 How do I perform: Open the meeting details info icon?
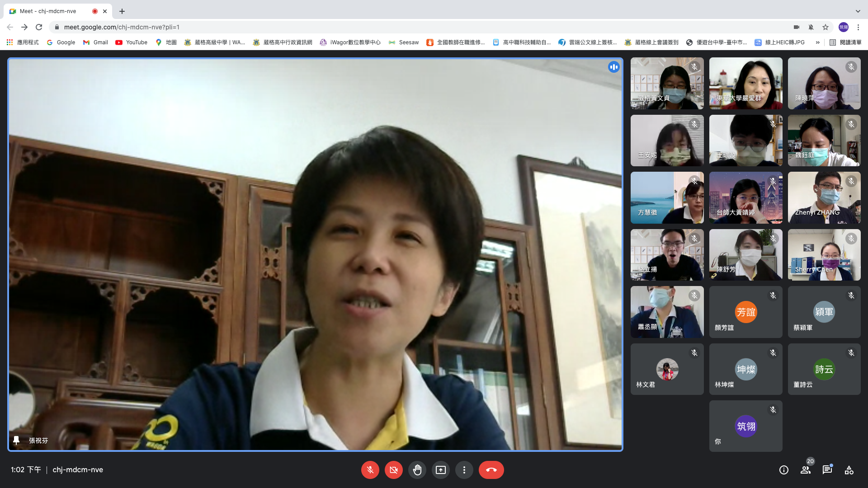(784, 470)
